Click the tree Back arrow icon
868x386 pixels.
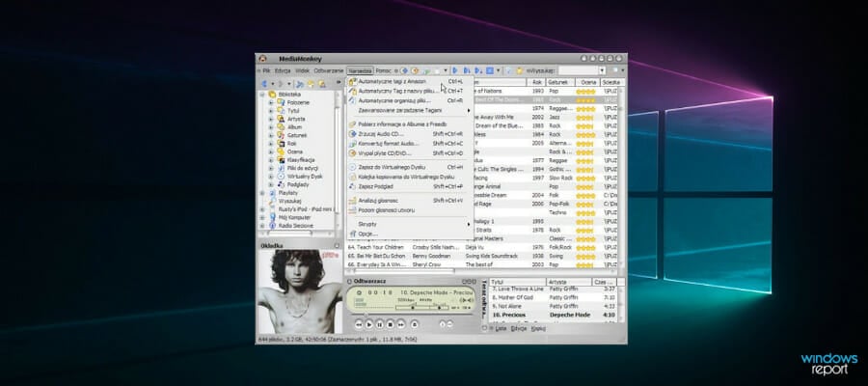(264, 84)
